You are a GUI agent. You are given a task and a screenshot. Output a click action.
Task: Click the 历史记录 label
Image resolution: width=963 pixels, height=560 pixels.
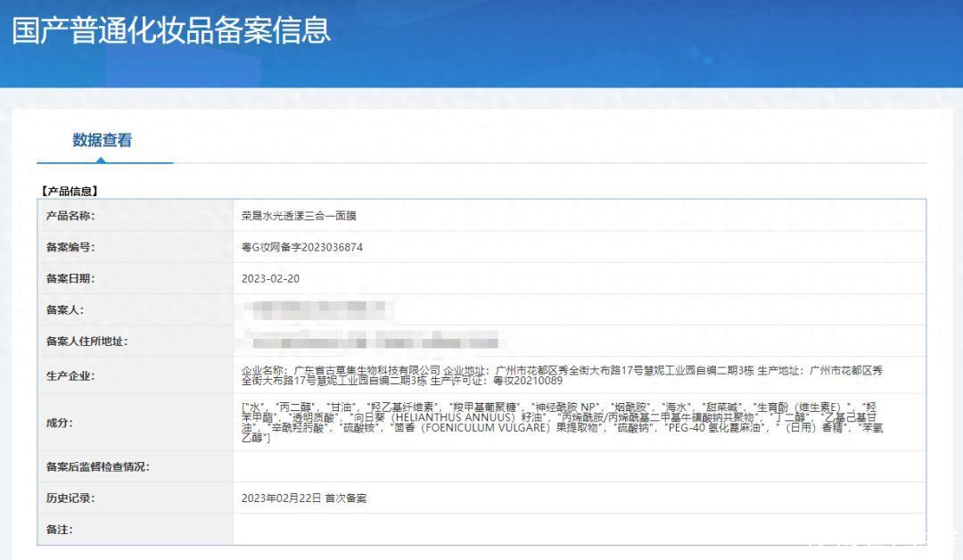click(70, 498)
